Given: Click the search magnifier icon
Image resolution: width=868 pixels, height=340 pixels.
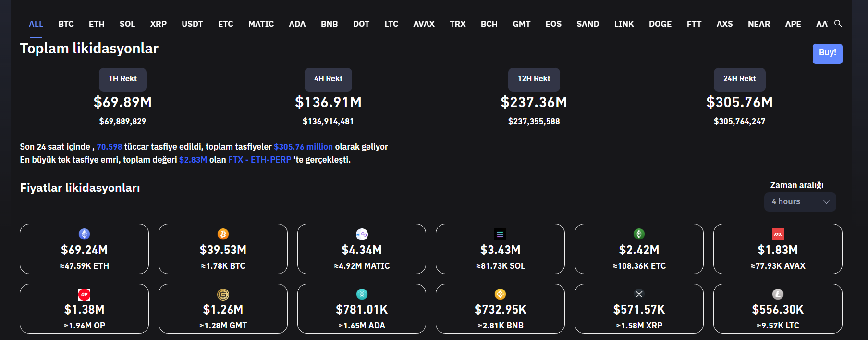Looking at the screenshot, I should pyautogui.click(x=838, y=24).
